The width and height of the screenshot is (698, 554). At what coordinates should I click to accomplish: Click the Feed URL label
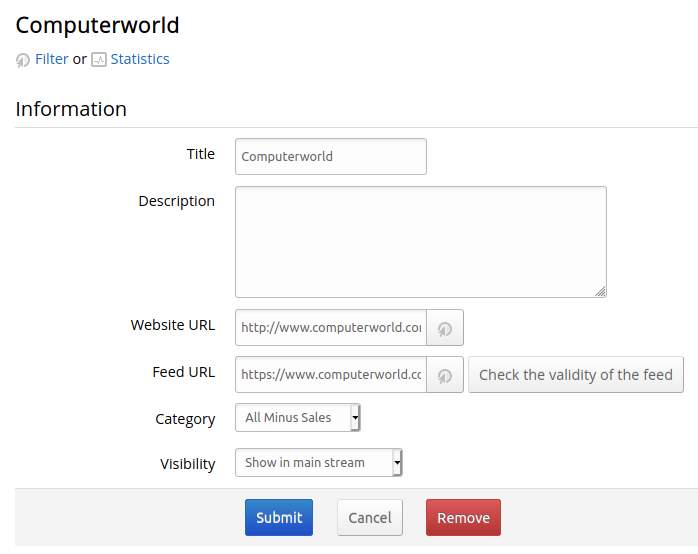183,372
